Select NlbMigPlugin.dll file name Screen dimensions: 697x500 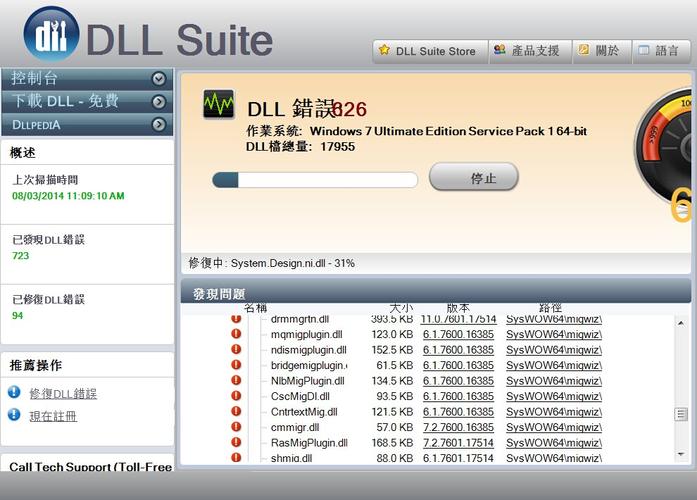point(308,381)
